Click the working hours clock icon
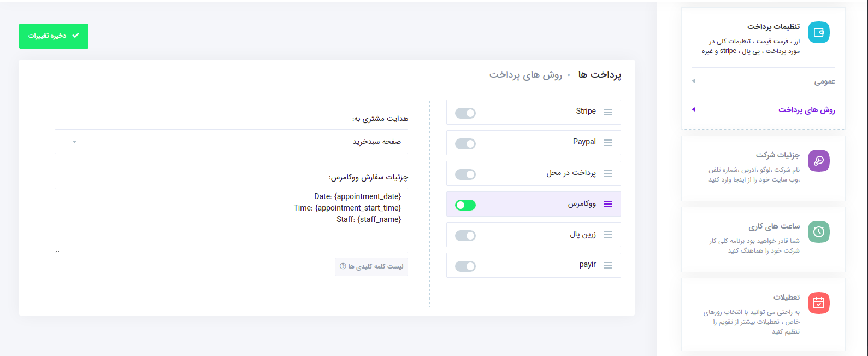 tap(819, 232)
